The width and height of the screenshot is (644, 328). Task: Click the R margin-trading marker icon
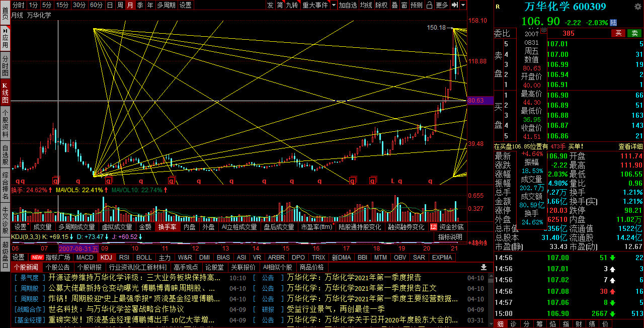(498, 7)
